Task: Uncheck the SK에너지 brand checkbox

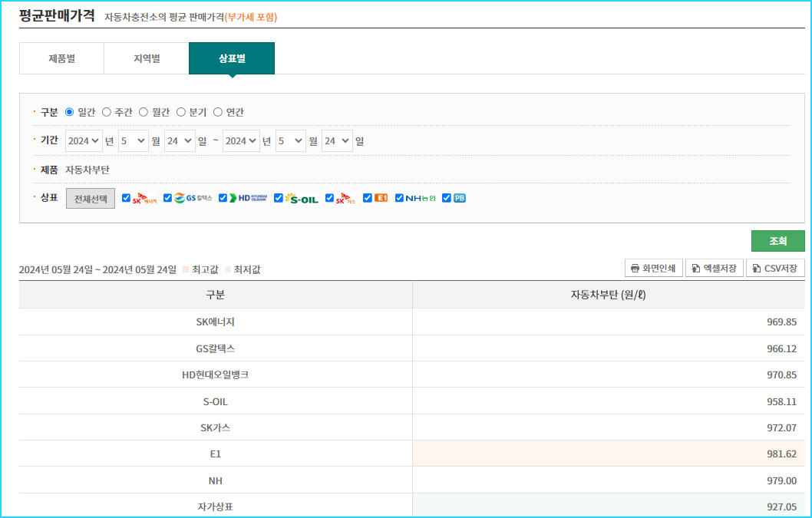Action: (x=126, y=198)
